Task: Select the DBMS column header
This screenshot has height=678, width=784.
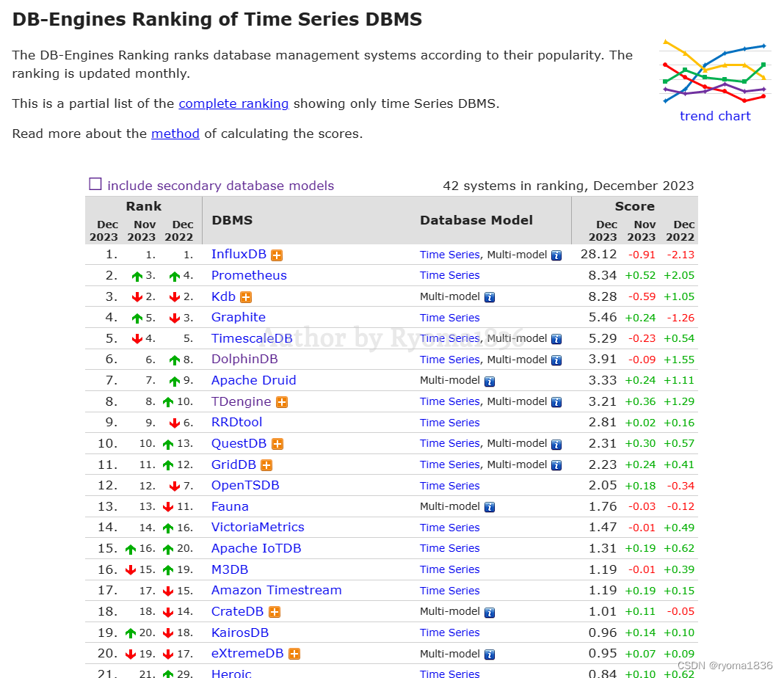Action: click(x=232, y=220)
